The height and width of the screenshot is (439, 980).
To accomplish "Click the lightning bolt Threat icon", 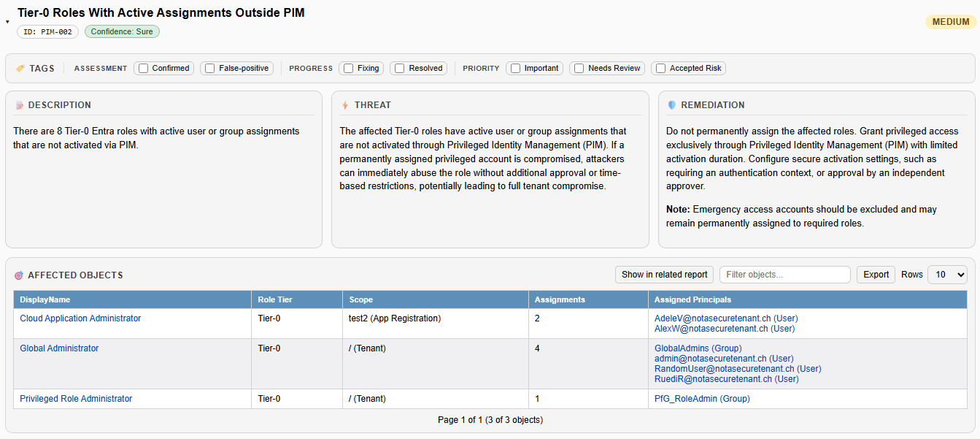I will click(345, 105).
